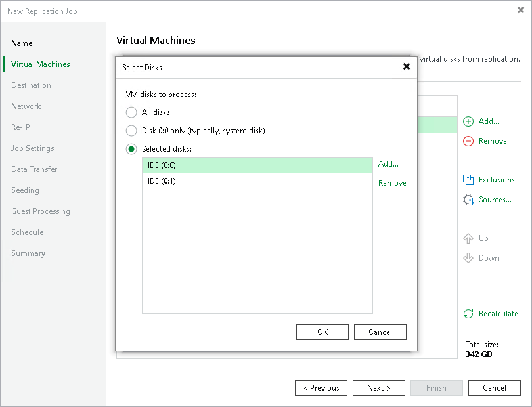
Task: Select the IDE (0:0) disk row
Action: [x=257, y=165]
